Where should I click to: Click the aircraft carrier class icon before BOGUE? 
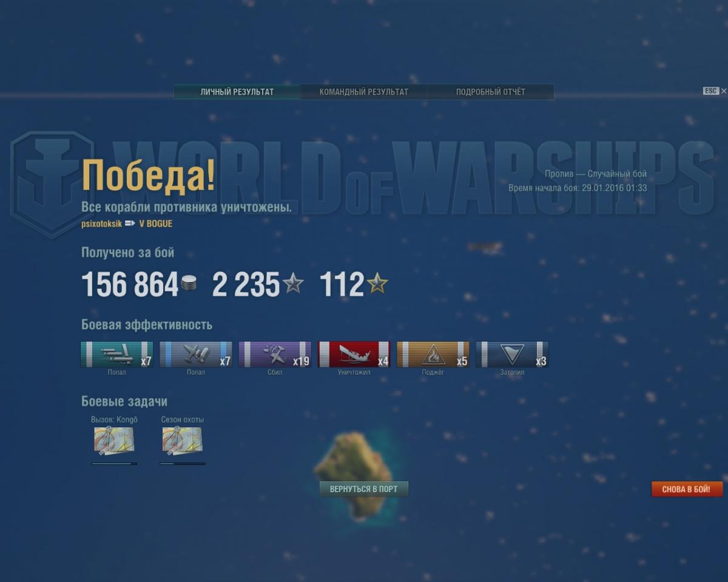(x=130, y=224)
